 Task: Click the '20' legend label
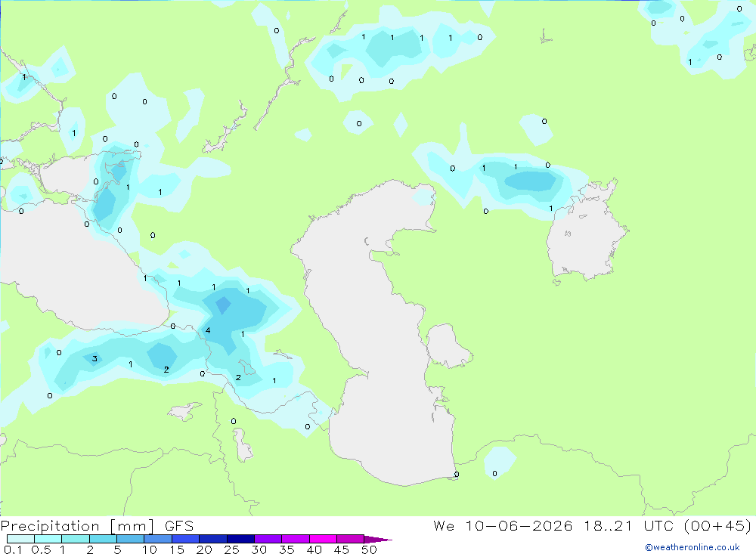(x=204, y=549)
